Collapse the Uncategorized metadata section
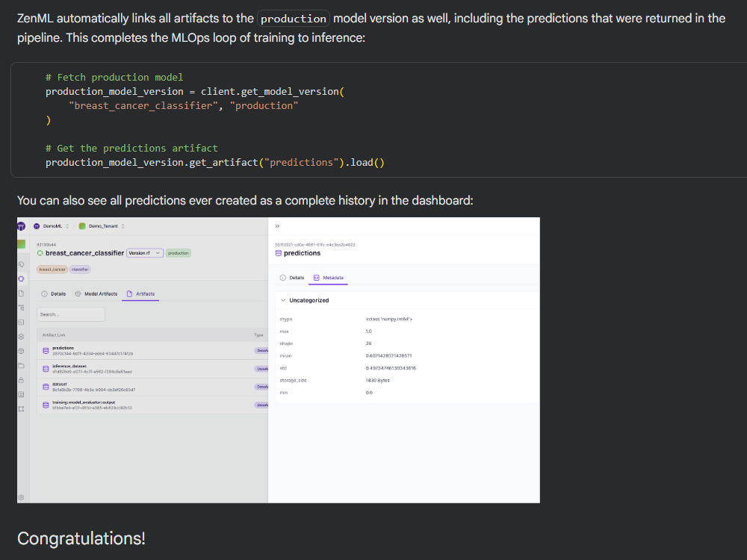This screenshot has width=747, height=560. pyautogui.click(x=283, y=300)
